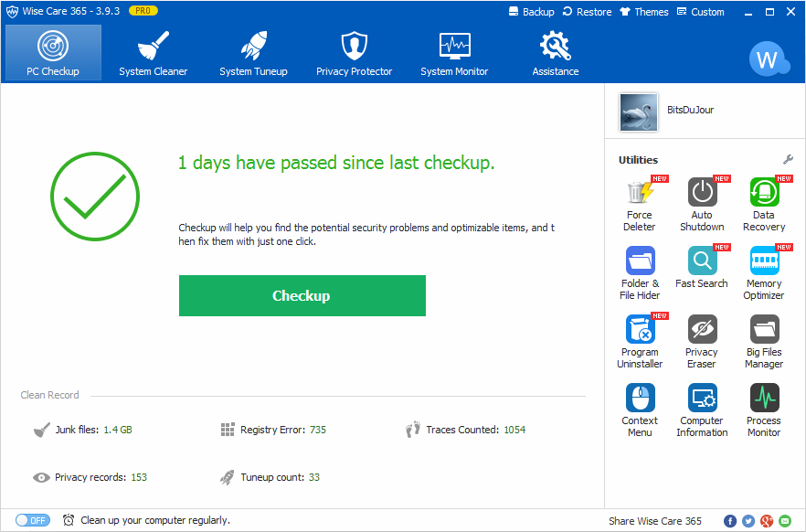Launch the Context Menu utility
Screen dimensions: 806x532
point(640,410)
